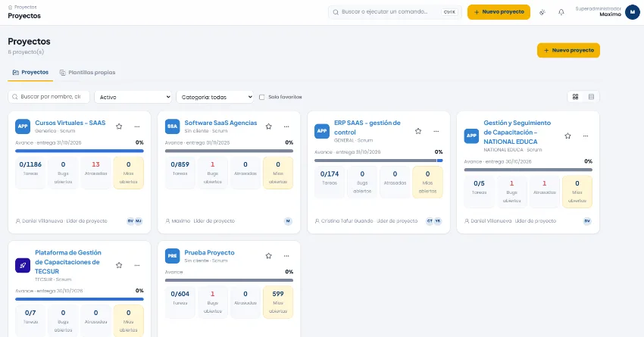Switch to grid view
The image size is (644, 337).
[575, 97]
